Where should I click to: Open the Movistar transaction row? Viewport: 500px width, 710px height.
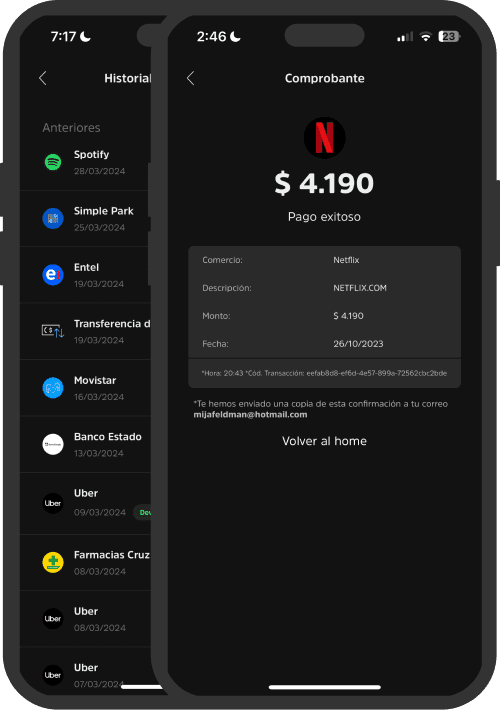pyautogui.click(x=86, y=388)
